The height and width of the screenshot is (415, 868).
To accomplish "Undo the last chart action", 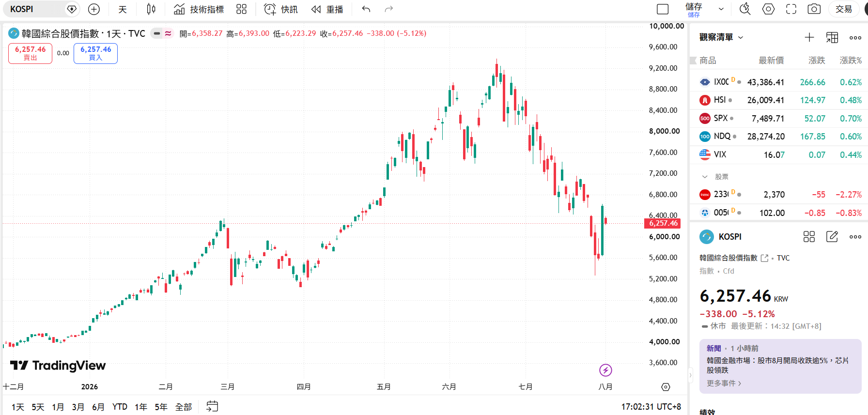I will (x=366, y=9).
